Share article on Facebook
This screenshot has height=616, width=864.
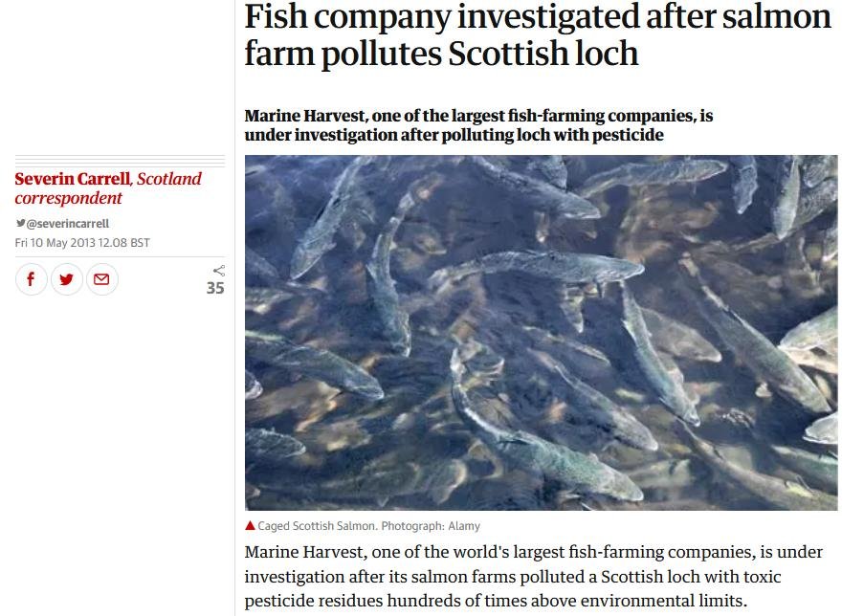tap(32, 279)
